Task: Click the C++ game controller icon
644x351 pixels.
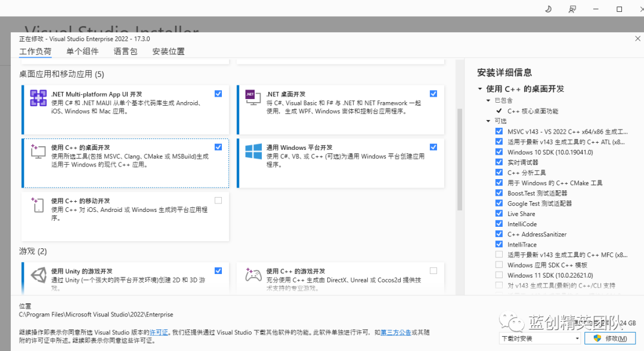Action: click(x=253, y=275)
